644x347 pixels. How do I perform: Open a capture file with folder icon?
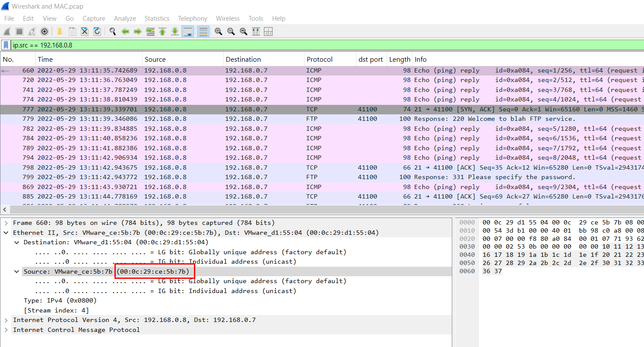point(60,32)
